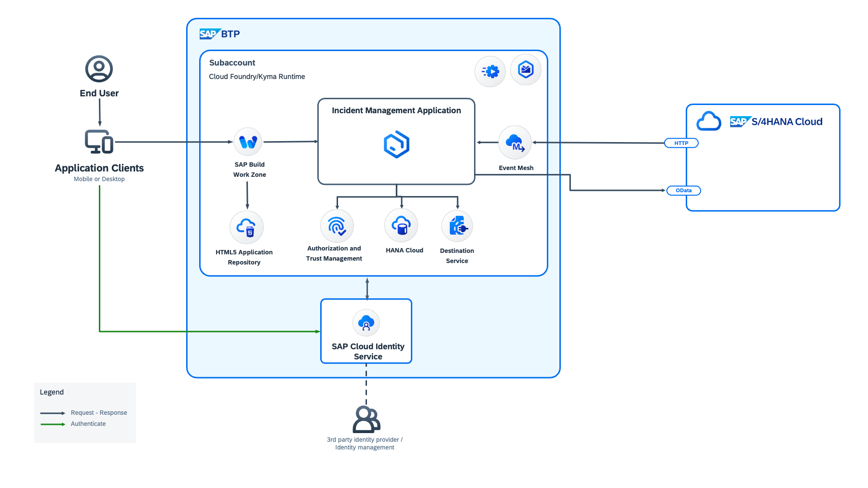Select the 3rd party identity provider icon

[366, 419]
